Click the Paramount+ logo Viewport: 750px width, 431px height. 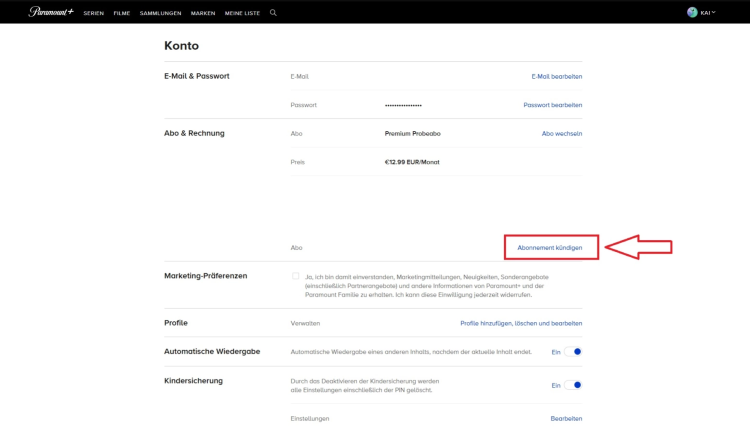coord(51,12)
